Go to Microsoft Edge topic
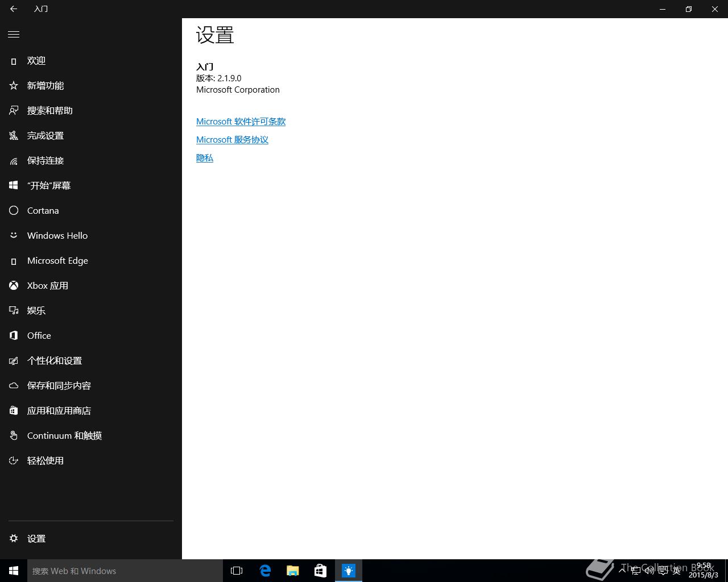 [x=91, y=261]
